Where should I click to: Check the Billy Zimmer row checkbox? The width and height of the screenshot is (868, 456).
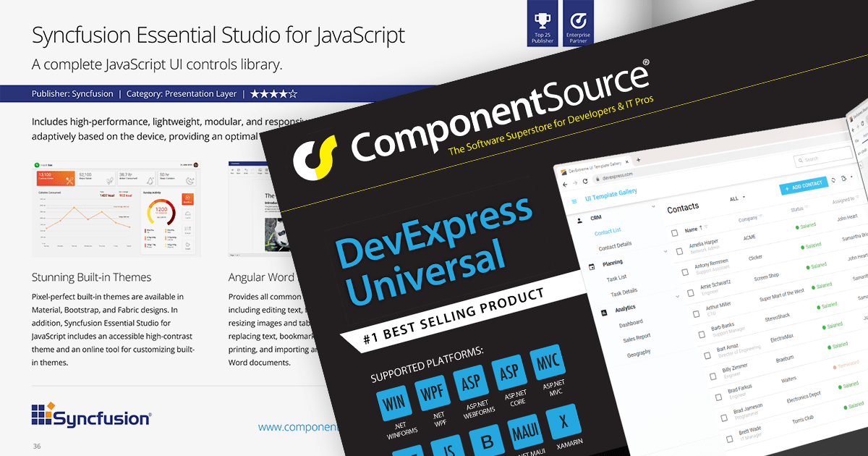714,377
